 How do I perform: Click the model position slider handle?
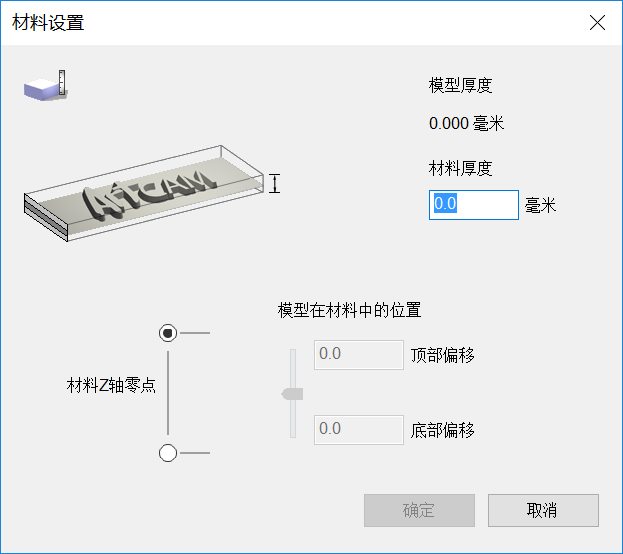click(292, 394)
